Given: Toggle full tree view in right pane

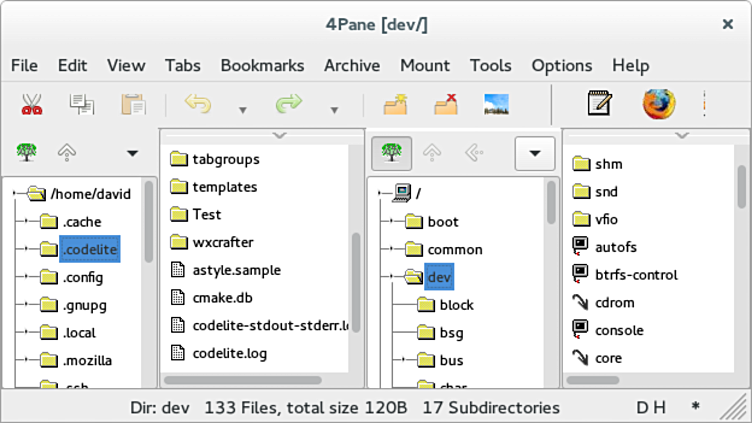Looking at the screenshot, I should coord(392,153).
